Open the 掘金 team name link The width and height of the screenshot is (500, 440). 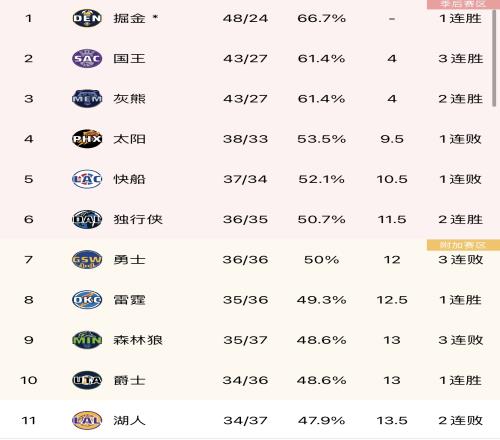tap(129, 18)
